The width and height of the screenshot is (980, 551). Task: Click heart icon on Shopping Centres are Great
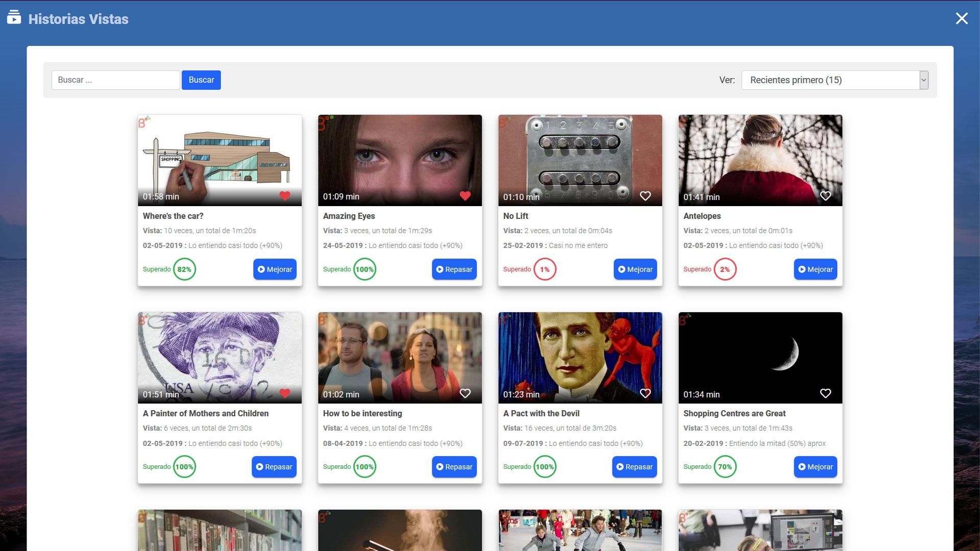click(x=825, y=393)
